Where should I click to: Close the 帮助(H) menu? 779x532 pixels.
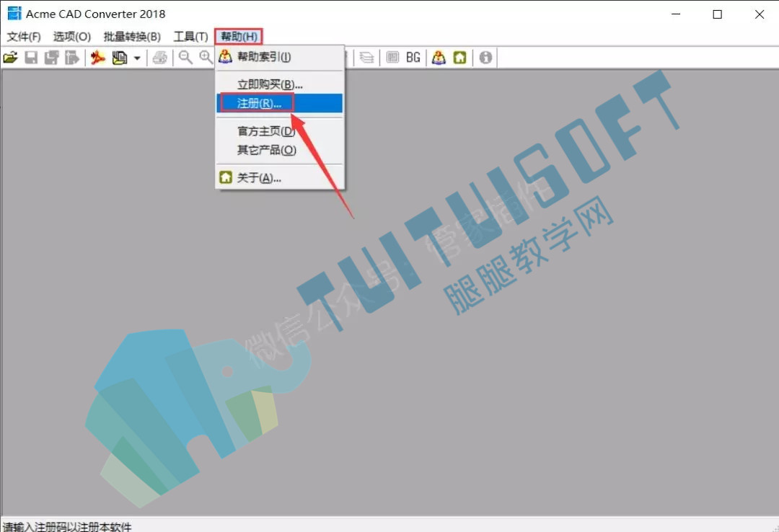(x=239, y=37)
